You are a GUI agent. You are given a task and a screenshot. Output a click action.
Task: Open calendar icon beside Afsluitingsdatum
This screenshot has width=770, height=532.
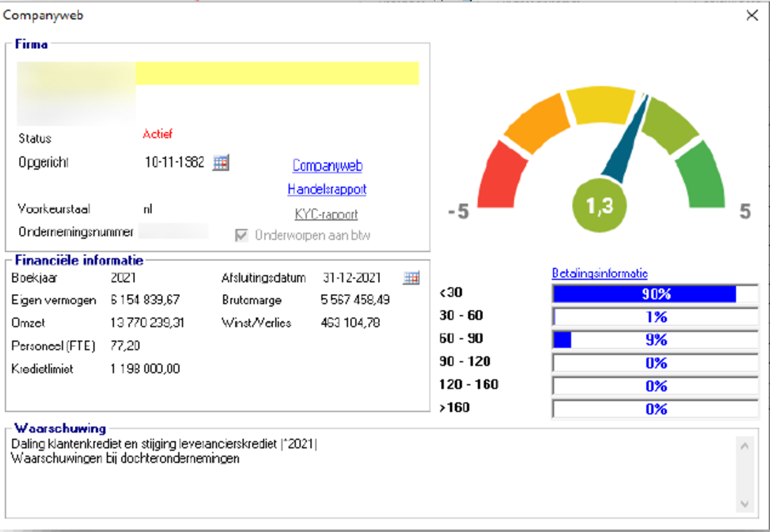pos(411,278)
